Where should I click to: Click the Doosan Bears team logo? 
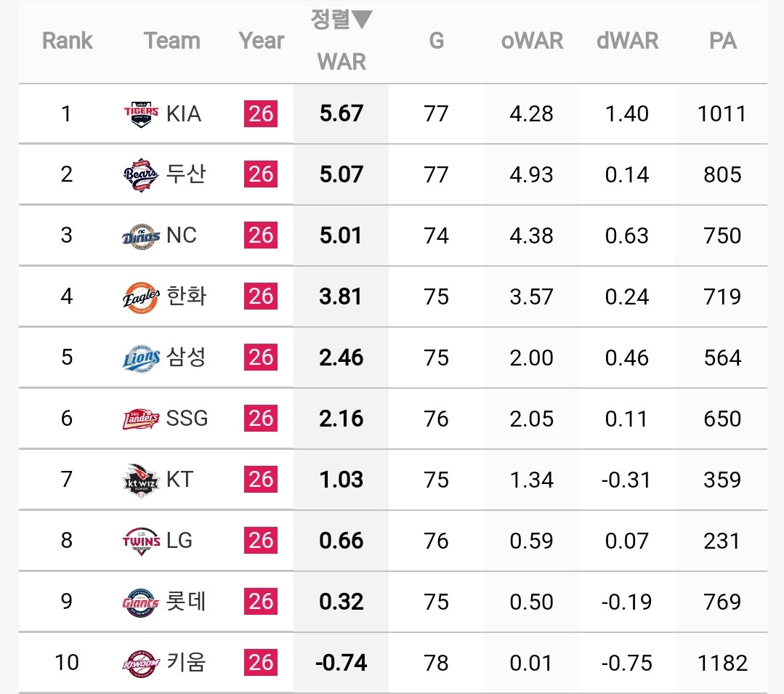(x=141, y=175)
